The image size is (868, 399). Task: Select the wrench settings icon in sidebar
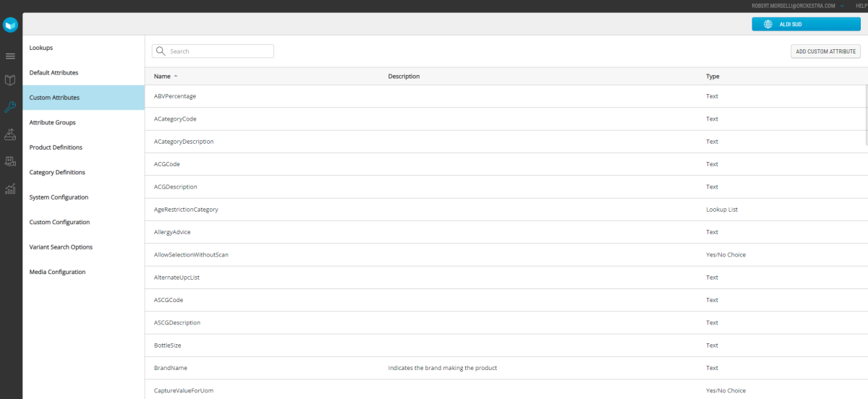click(10, 107)
